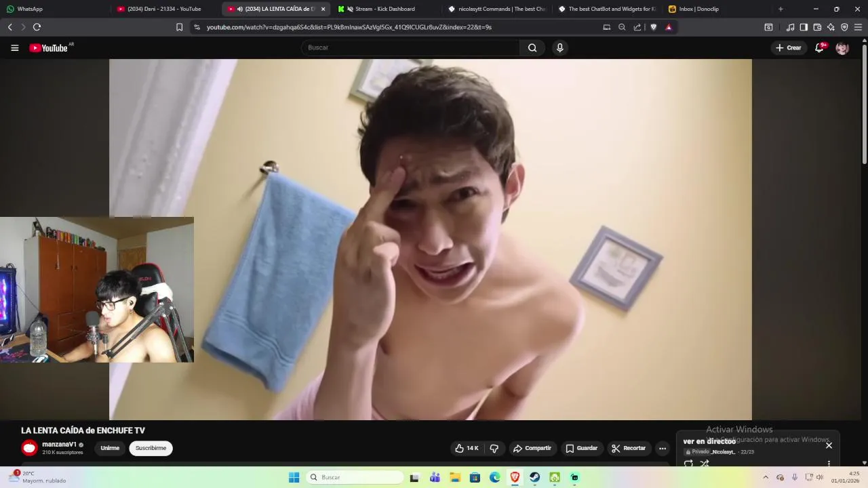Open the YouTube guide hamburger menu

14,47
